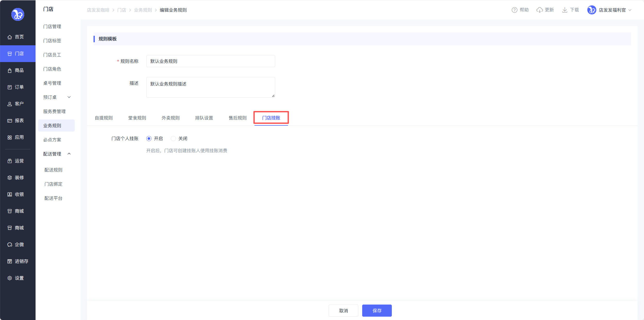
Task: Click the cloud update icon
Action: (x=539, y=10)
